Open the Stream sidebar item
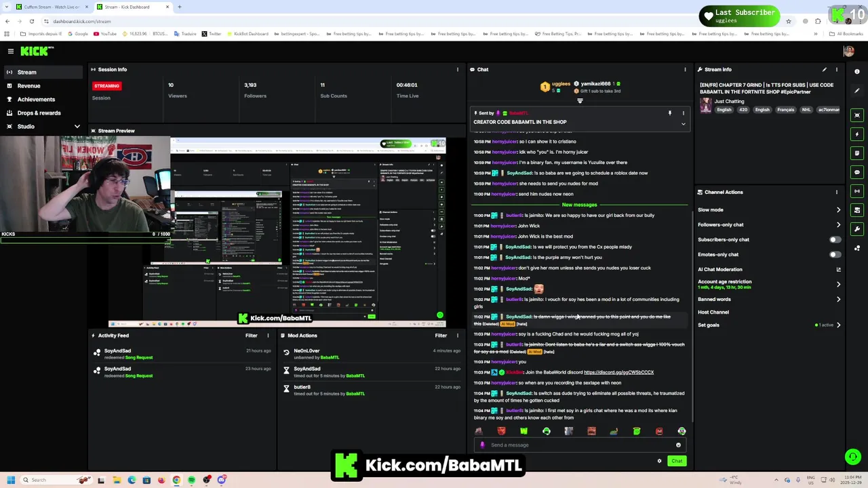 click(x=43, y=72)
